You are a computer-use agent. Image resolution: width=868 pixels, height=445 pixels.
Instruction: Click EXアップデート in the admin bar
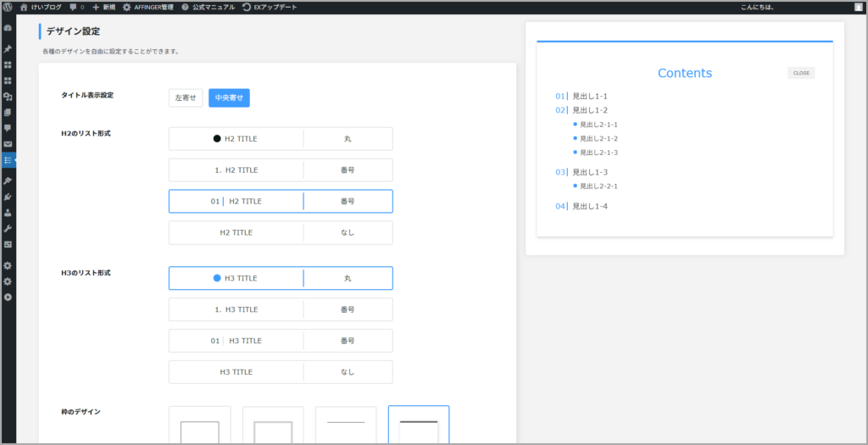coord(270,7)
